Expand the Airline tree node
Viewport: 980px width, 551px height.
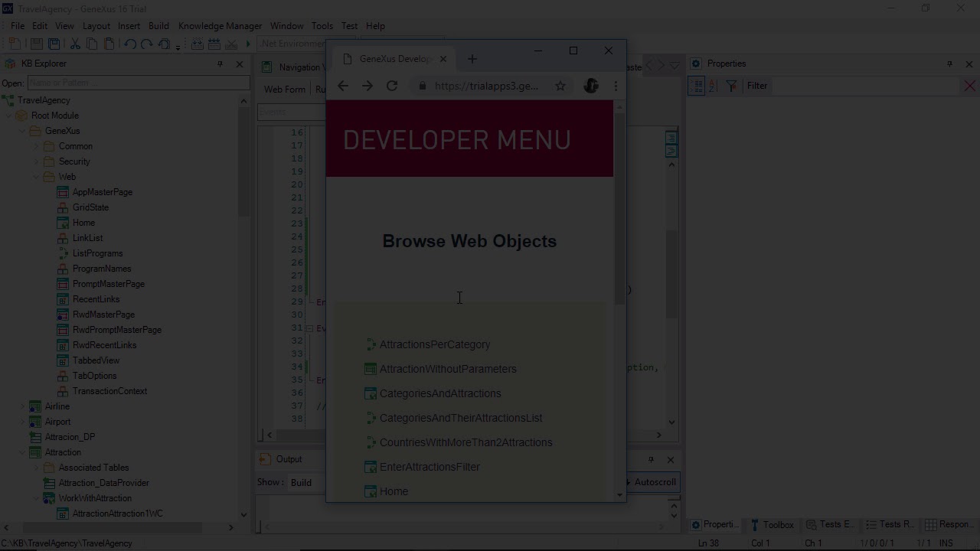22,406
